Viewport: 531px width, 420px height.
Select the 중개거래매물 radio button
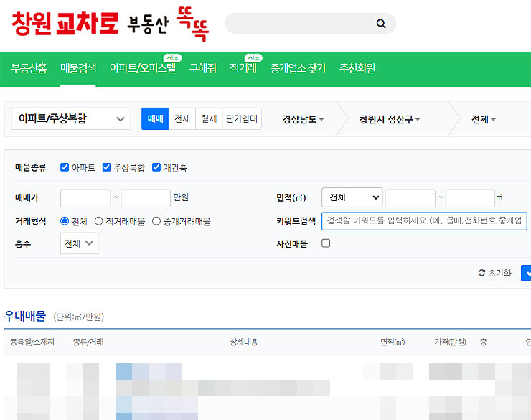[x=156, y=221]
